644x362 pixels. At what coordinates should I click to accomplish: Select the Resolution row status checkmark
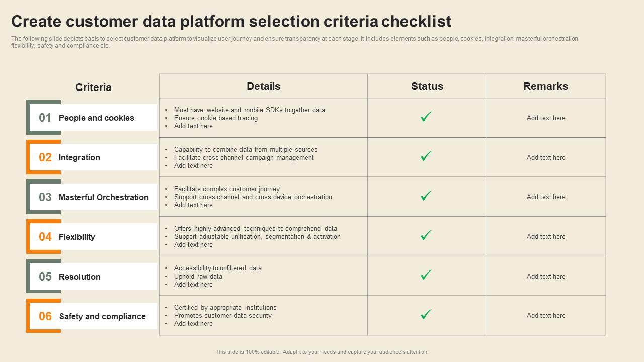(426, 275)
